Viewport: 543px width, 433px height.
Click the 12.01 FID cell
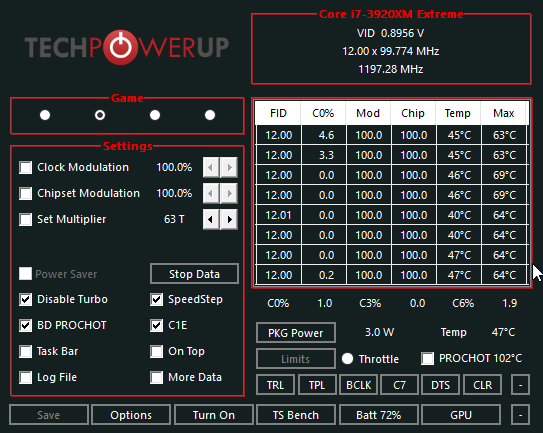click(x=279, y=215)
